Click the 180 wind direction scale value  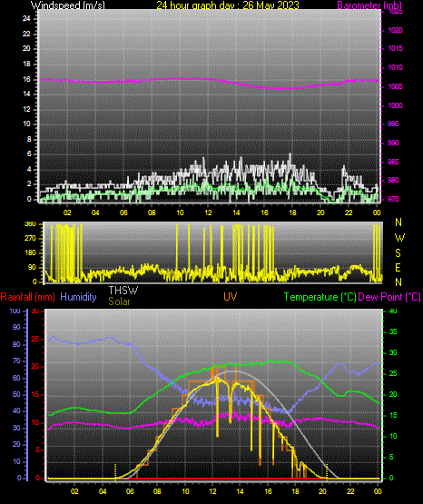(x=30, y=253)
